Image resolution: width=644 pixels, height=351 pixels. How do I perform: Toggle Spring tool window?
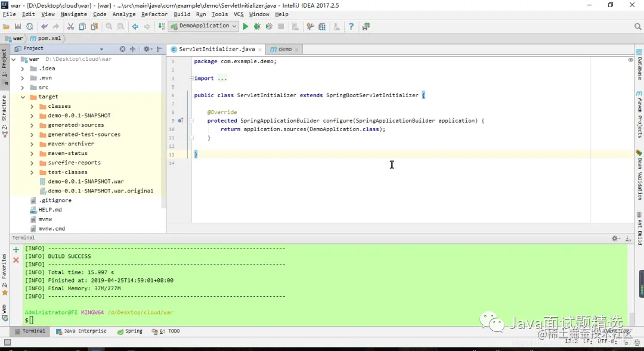coord(130,331)
